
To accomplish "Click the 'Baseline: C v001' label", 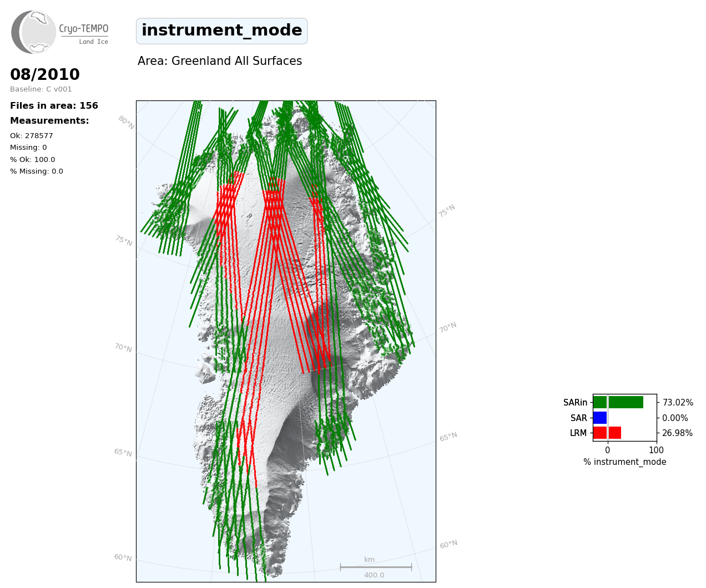I will tap(41, 89).
